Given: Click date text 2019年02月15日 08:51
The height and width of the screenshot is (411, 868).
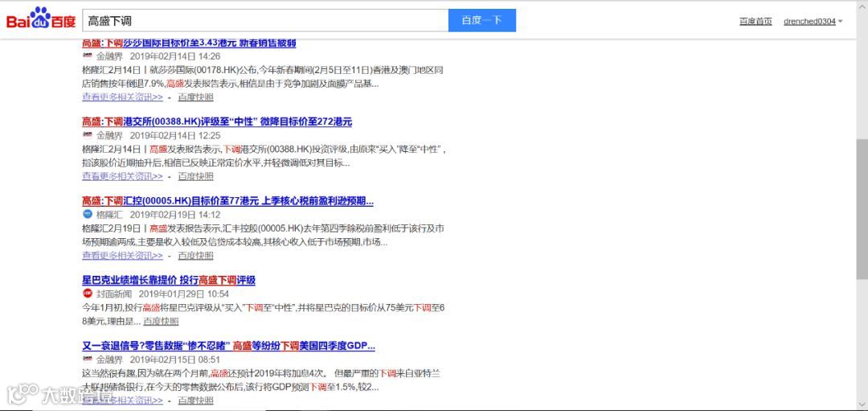Looking at the screenshot, I should 175,360.
